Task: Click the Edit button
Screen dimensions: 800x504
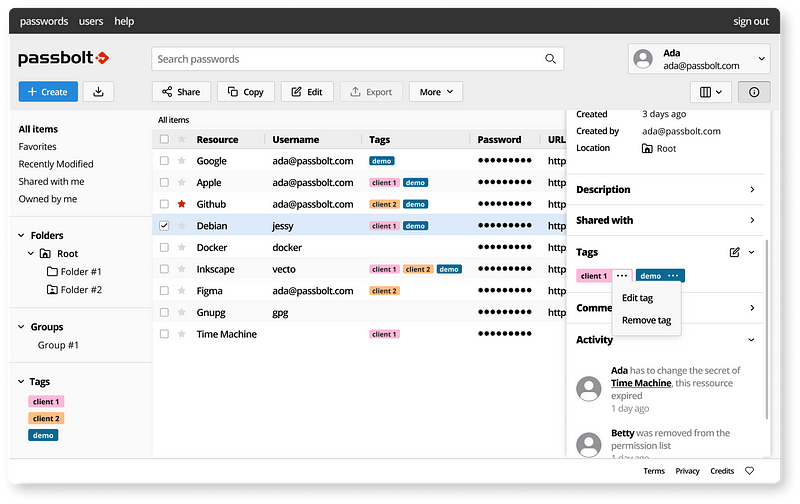Action: pos(307,92)
